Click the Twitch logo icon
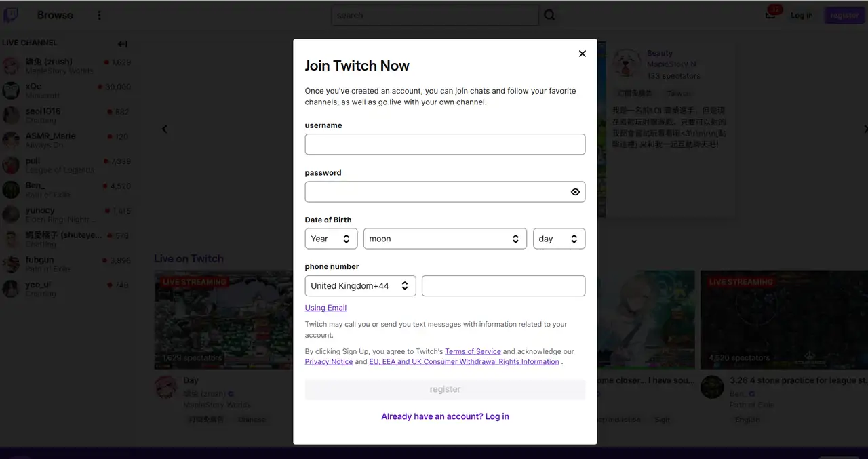This screenshot has height=459, width=868. pos(12,15)
